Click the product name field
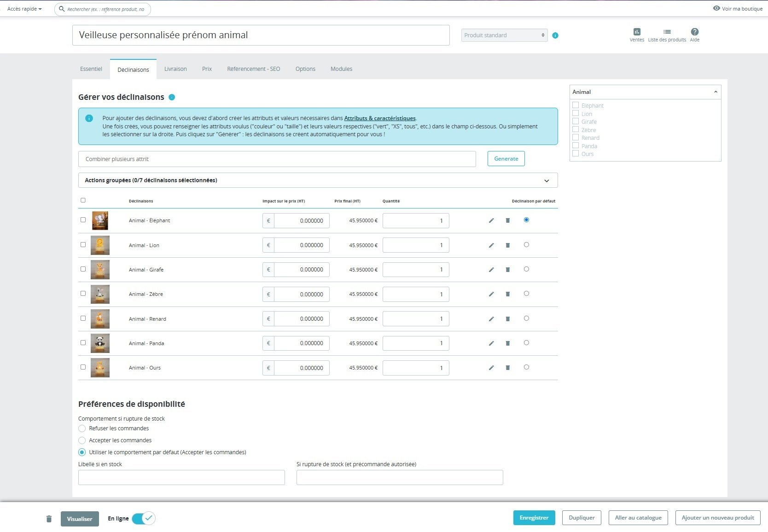768x532 pixels. pos(261,35)
